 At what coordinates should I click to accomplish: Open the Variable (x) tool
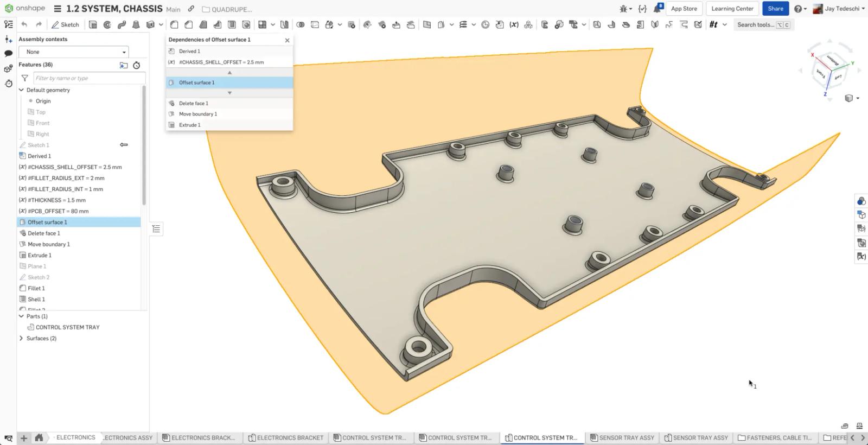pyautogui.click(x=514, y=24)
